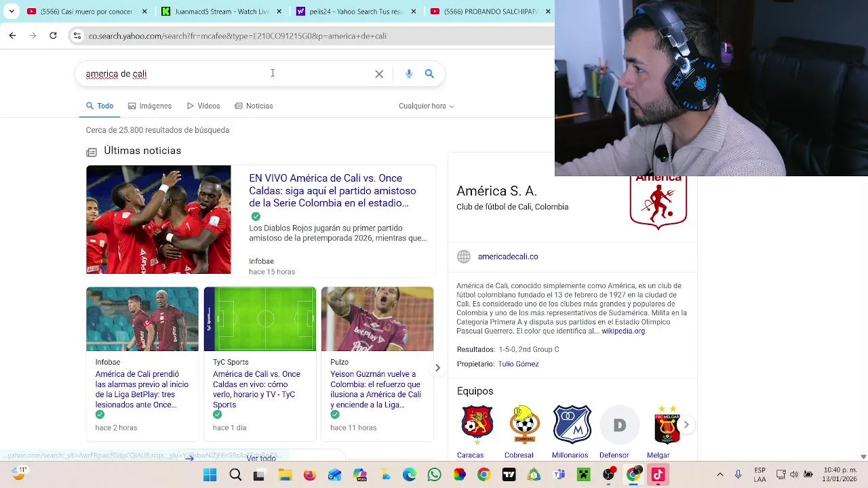
Task: Click the system tray microphone icon
Action: click(x=738, y=474)
